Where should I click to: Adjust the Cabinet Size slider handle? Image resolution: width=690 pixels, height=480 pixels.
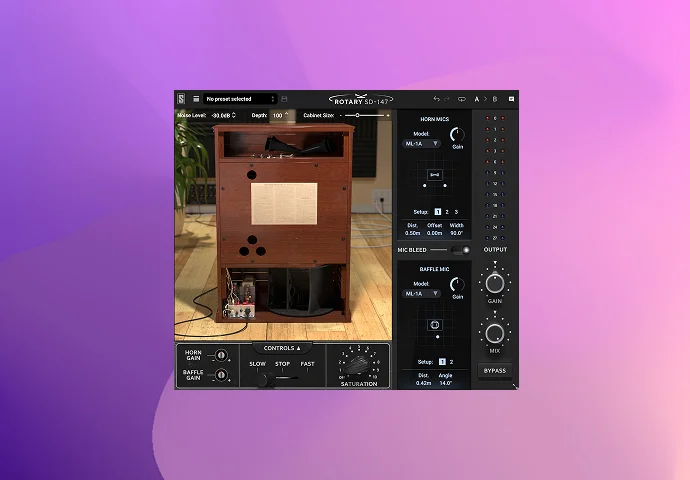click(x=357, y=115)
